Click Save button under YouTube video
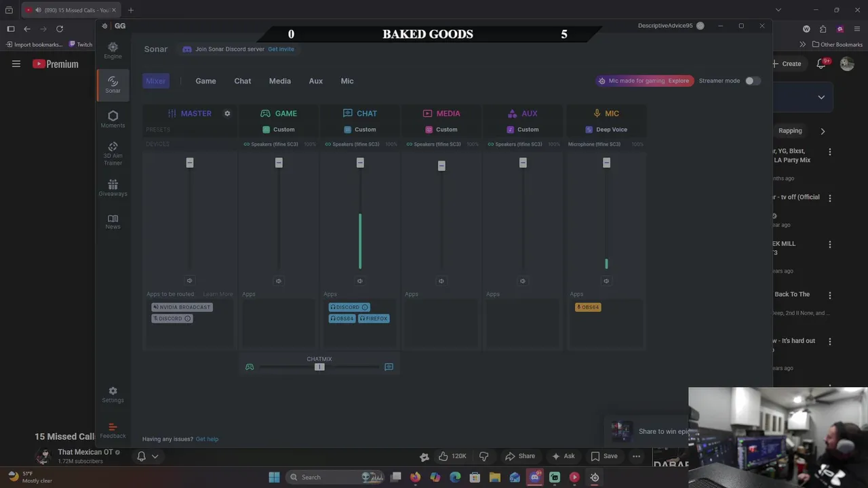Image resolution: width=868 pixels, height=488 pixels. tap(604, 456)
